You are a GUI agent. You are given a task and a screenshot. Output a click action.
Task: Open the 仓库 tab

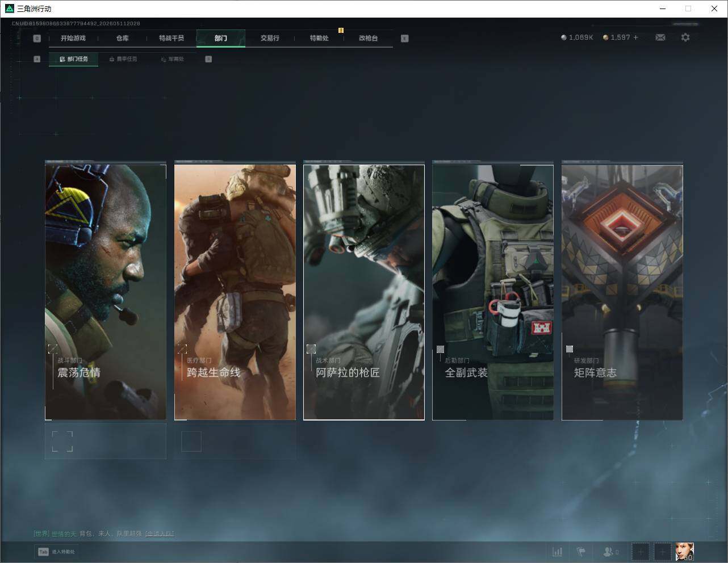click(x=123, y=38)
